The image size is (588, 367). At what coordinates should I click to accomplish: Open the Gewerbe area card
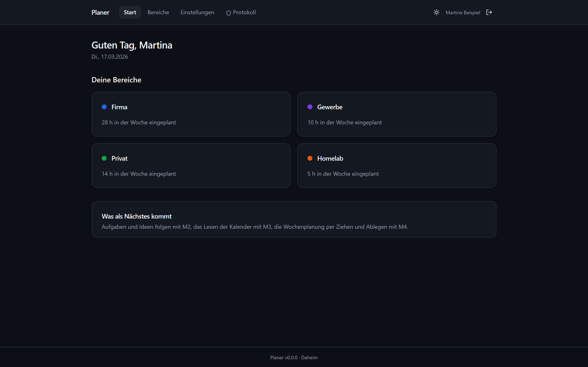397,114
